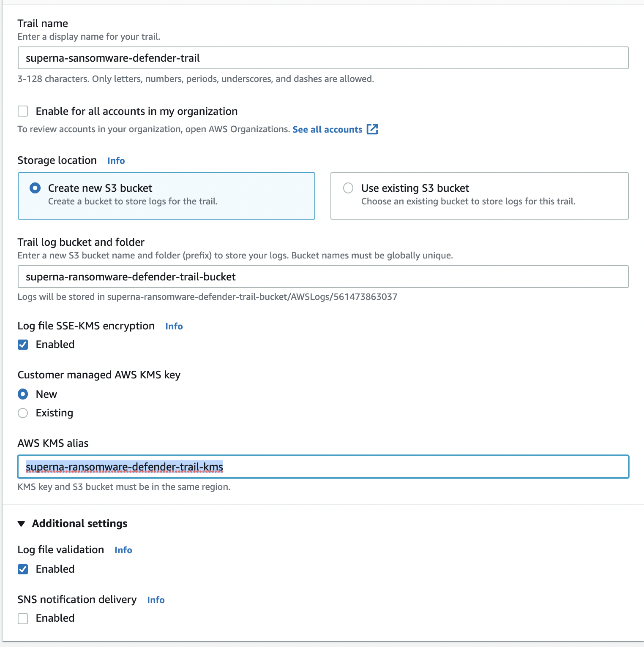Screen dimensions: 644x647
Task: Select Use existing S3 bucket option
Action: 348,188
